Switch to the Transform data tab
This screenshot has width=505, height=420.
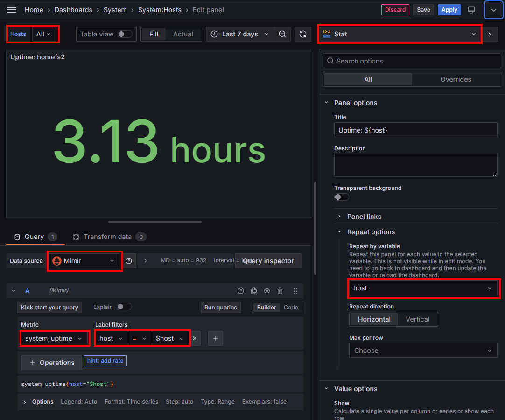tap(110, 237)
